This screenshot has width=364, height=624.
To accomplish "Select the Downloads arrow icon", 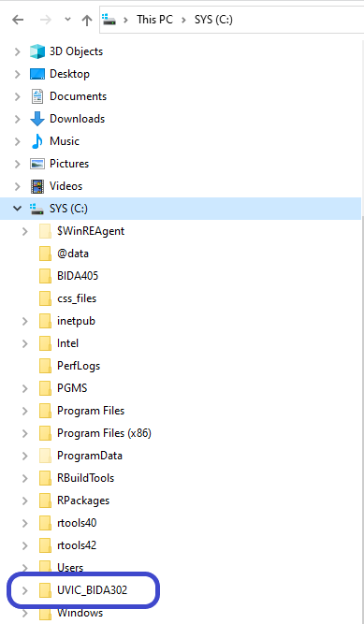I will tap(37, 119).
